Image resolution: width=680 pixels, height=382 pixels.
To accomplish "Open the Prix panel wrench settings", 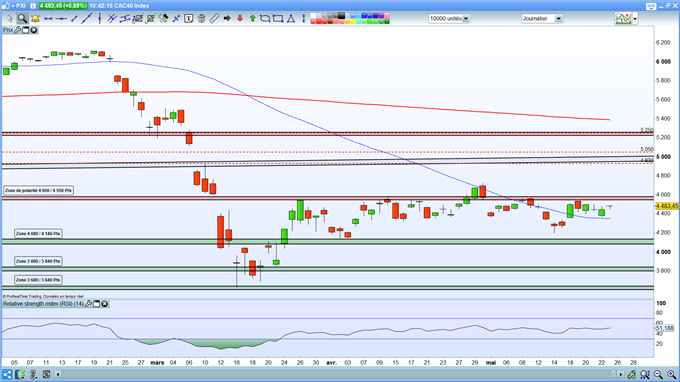I will (18, 30).
